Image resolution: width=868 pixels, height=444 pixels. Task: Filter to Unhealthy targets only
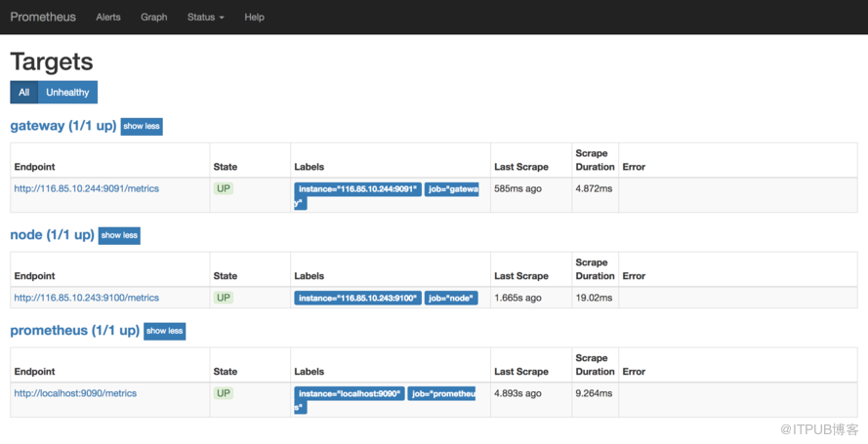click(67, 93)
